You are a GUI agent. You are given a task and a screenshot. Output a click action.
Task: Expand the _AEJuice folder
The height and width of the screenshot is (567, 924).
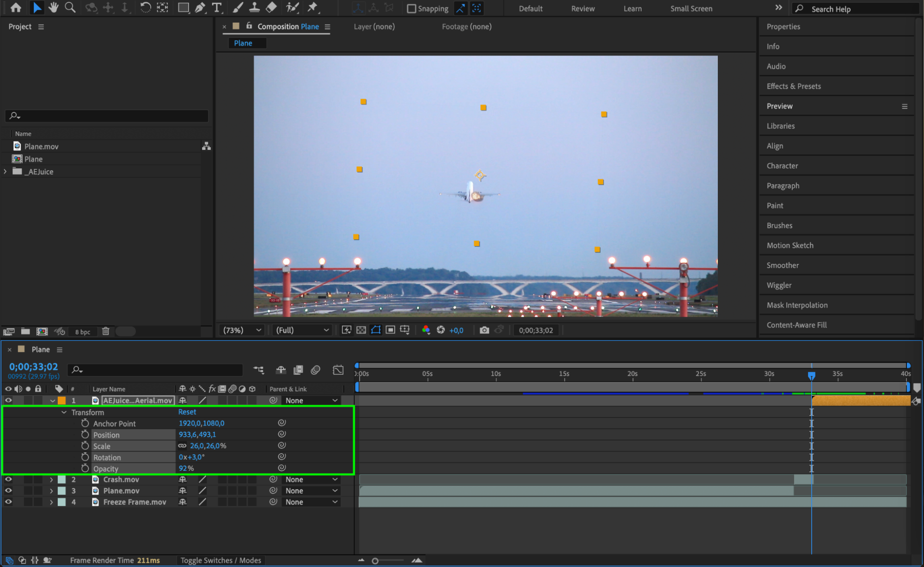pyautogui.click(x=5, y=172)
